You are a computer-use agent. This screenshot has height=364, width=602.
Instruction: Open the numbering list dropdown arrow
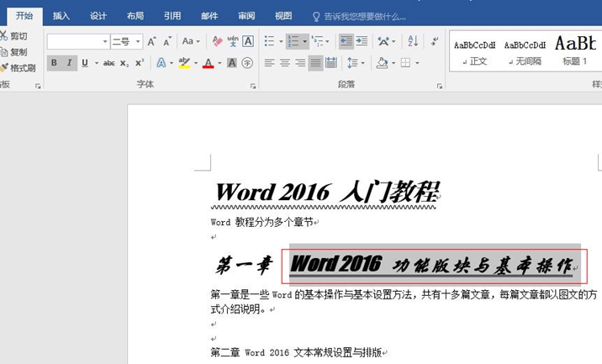pyautogui.click(x=305, y=41)
